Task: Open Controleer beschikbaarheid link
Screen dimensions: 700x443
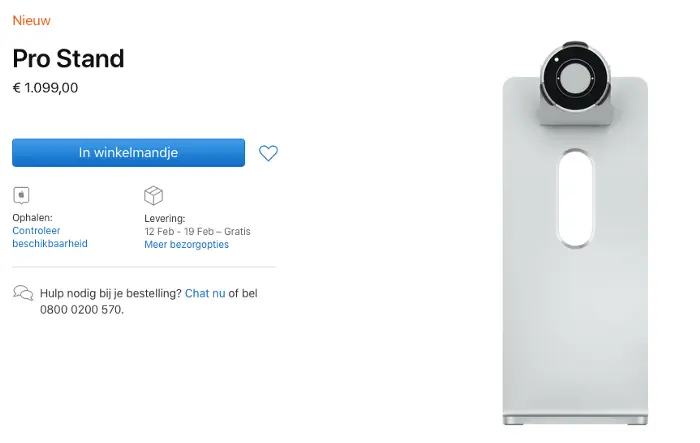Action: point(50,237)
